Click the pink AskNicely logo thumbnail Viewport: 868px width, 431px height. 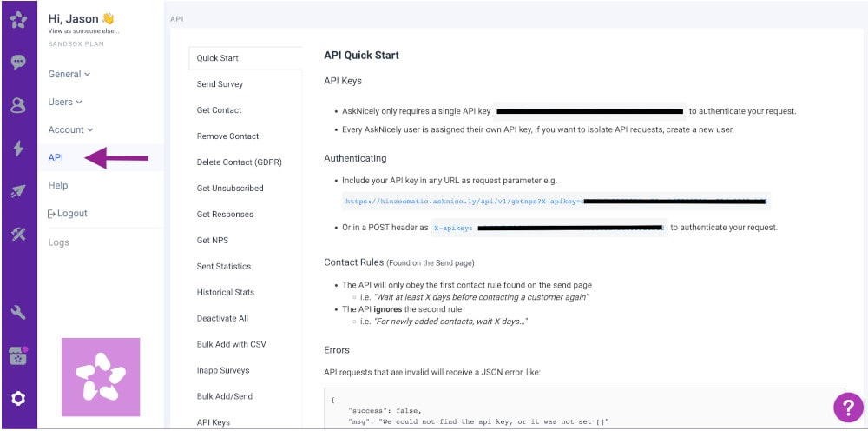click(100, 377)
